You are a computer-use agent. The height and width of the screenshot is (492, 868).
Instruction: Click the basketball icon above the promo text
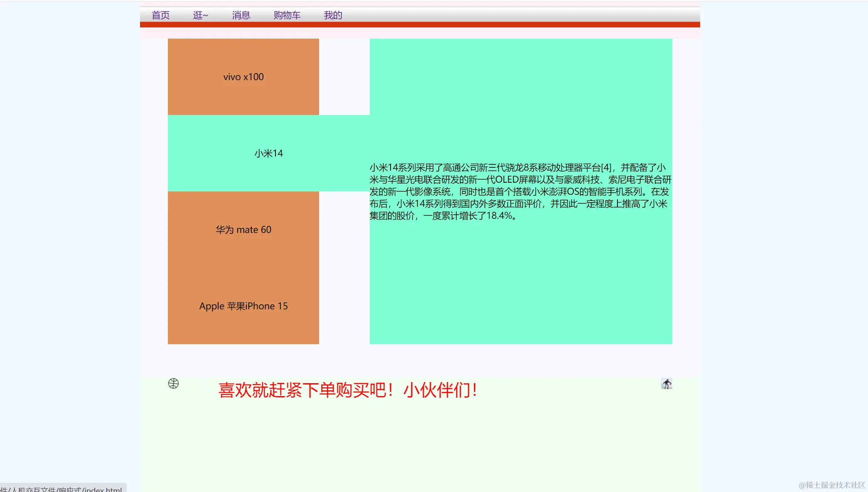173,383
